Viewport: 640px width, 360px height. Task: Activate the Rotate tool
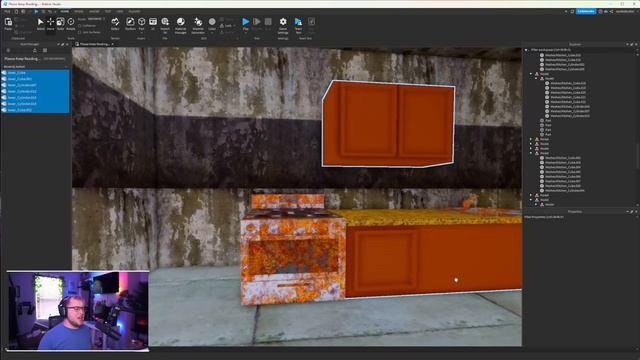click(71, 24)
